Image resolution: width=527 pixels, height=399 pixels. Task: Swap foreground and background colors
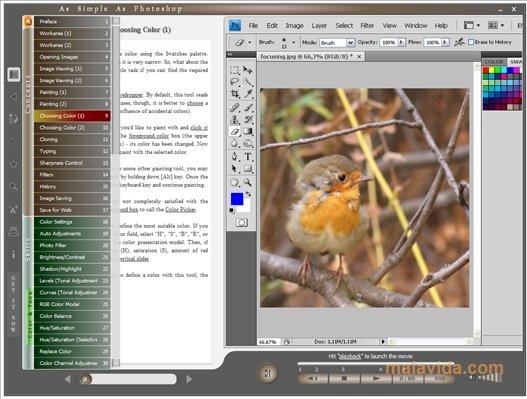coord(248,194)
